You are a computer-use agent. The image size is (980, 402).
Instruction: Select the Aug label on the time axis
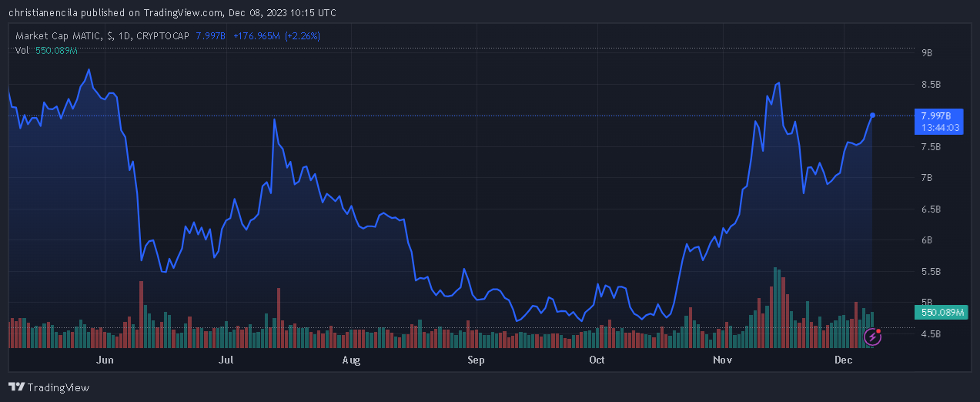point(350,360)
